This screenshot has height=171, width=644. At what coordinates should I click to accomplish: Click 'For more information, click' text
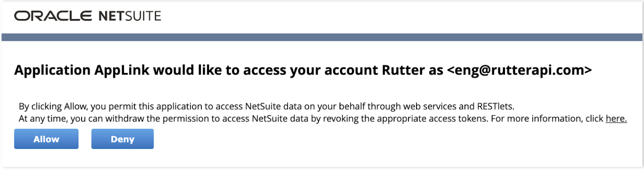pos(547,118)
